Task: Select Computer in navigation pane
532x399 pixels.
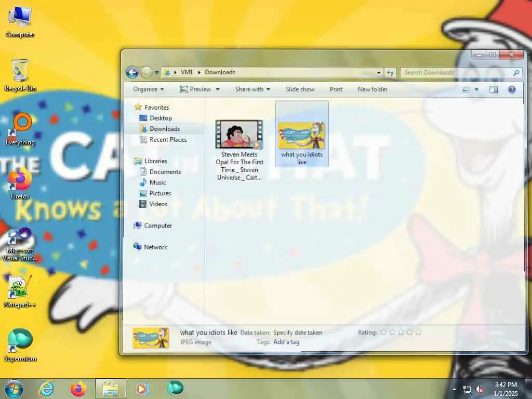Action: click(153, 225)
